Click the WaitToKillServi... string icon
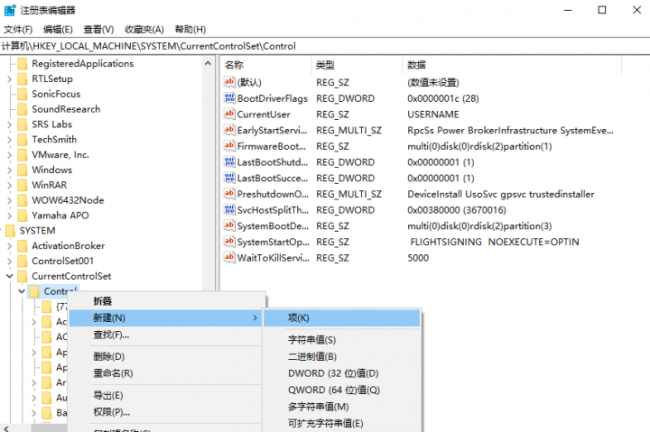The image size is (650, 432). (229, 257)
